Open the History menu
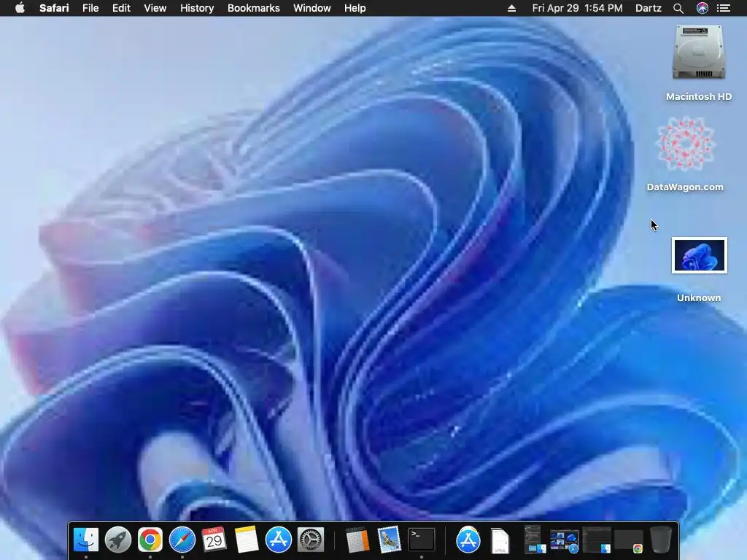Image resolution: width=747 pixels, height=560 pixels. (197, 8)
